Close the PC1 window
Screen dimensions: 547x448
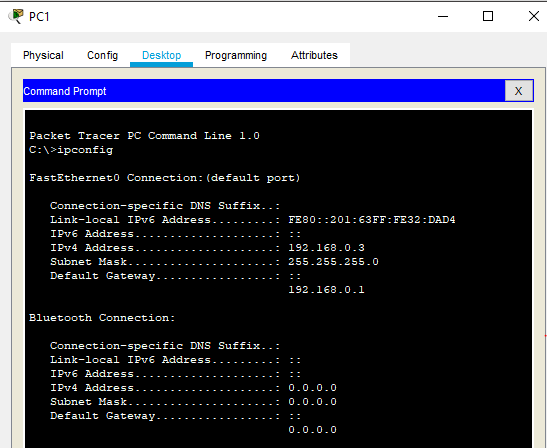pyautogui.click(x=534, y=16)
